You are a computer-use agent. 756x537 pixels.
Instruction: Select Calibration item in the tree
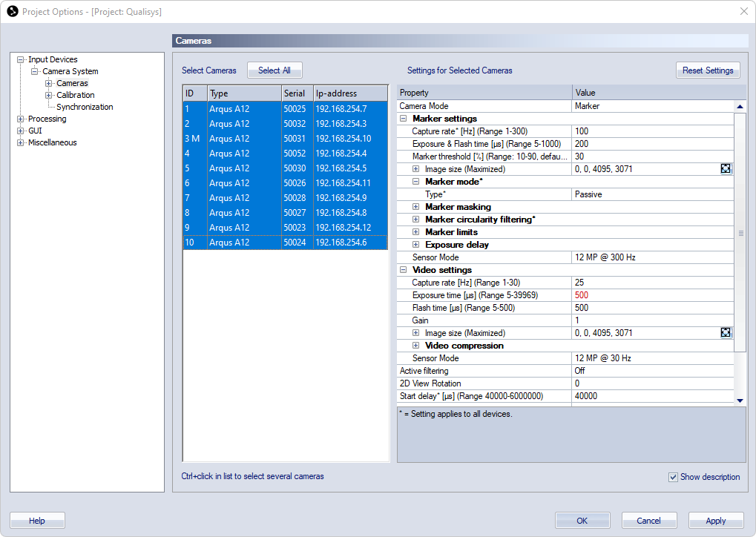75,96
